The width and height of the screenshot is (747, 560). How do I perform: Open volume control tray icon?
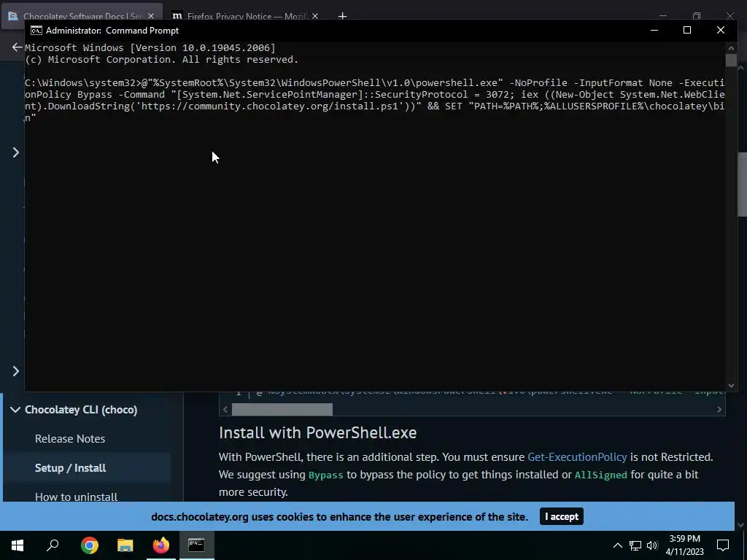tap(652, 545)
